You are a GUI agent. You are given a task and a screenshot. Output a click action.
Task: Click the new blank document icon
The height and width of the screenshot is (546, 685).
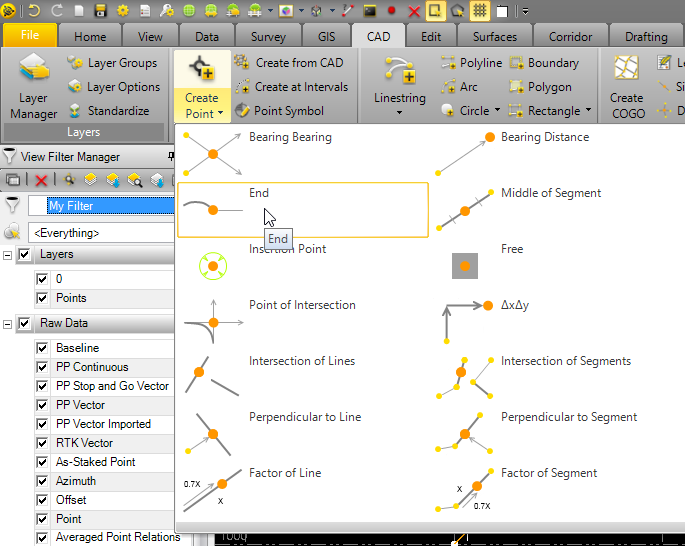79,10
